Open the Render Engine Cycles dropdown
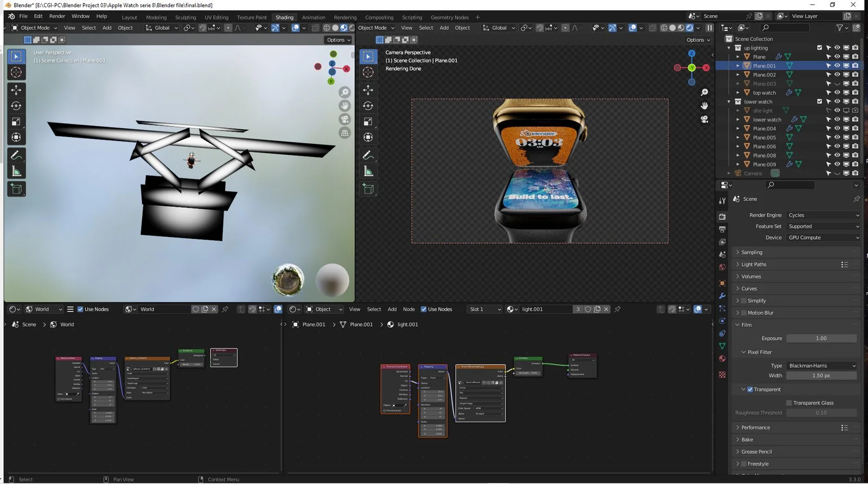 823,215
